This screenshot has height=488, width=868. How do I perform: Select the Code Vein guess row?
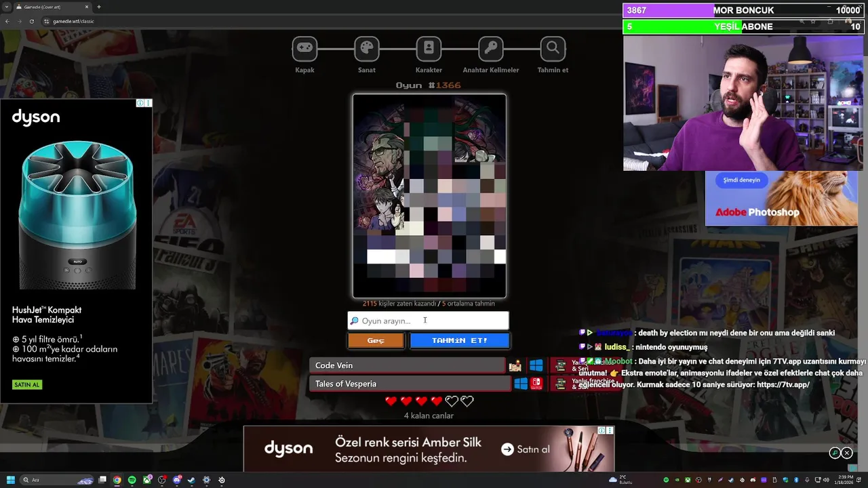408,365
